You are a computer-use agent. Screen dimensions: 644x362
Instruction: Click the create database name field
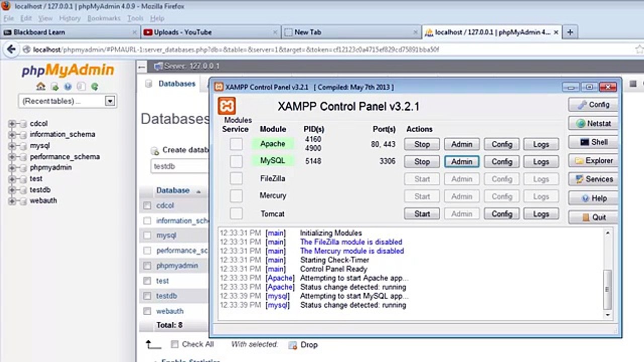pyautogui.click(x=180, y=166)
